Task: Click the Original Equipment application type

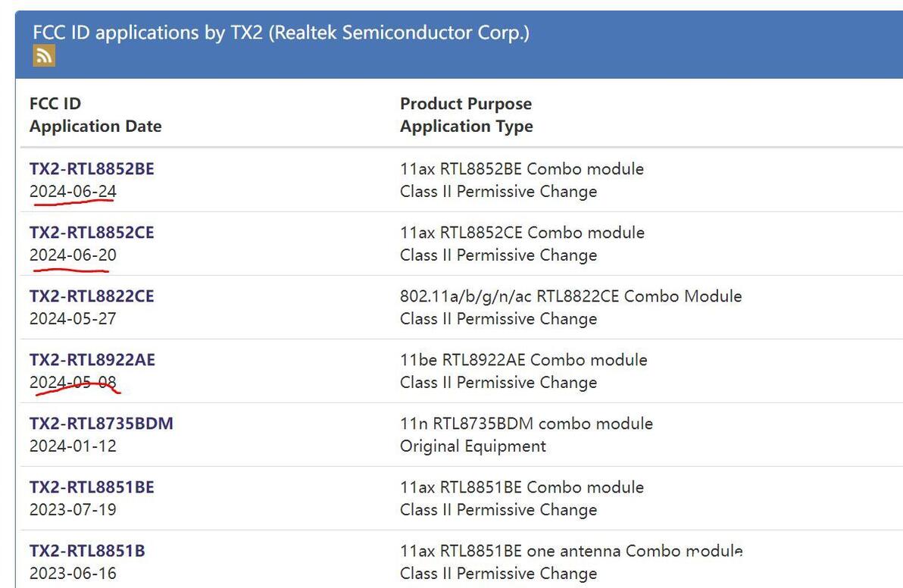Action: pos(473,446)
